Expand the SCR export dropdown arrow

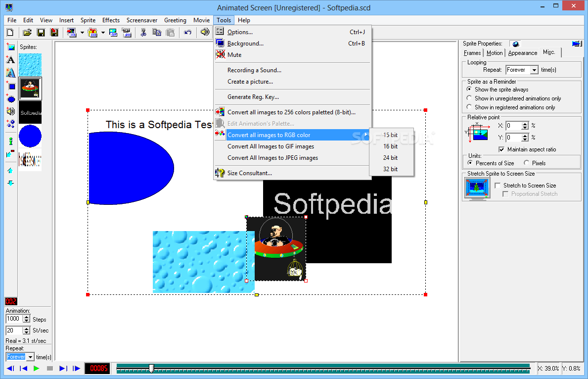[x=82, y=33]
